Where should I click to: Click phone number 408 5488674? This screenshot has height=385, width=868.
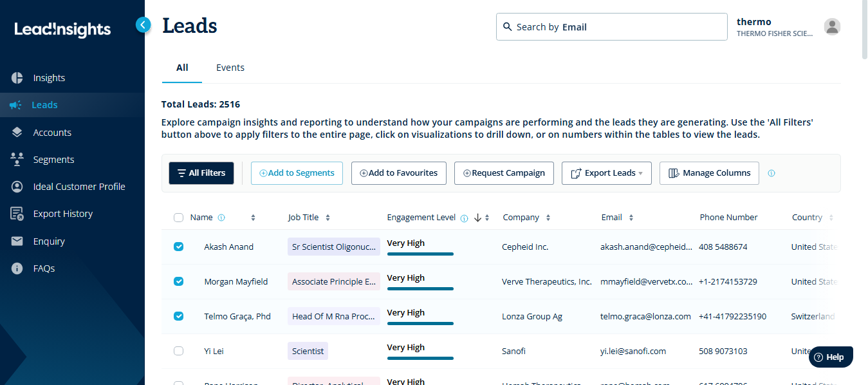click(x=723, y=247)
